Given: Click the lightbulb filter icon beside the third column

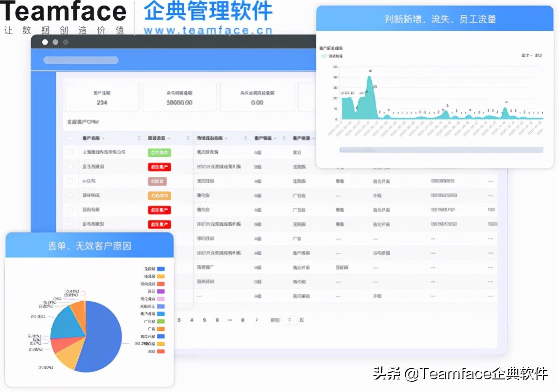Looking at the screenshot, I should pyautogui.click(x=245, y=138).
